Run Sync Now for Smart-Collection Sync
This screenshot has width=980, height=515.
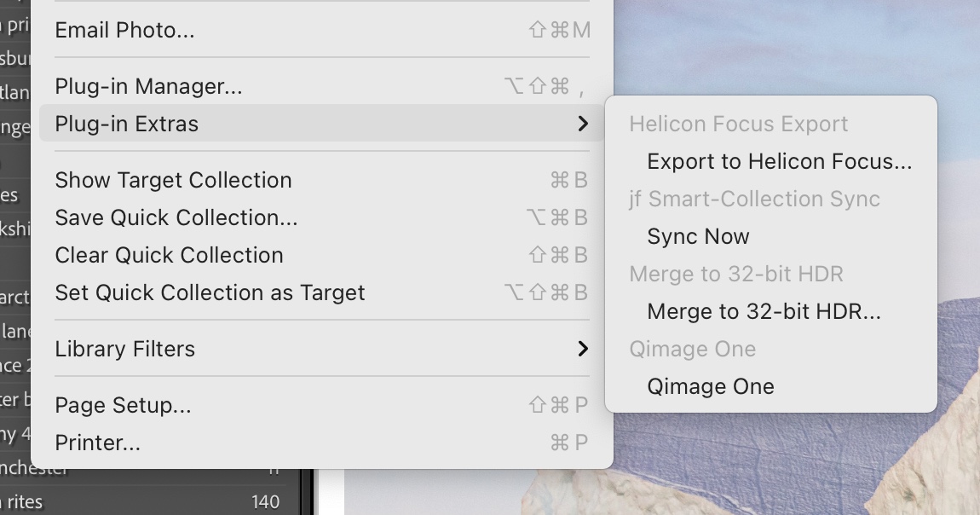[771, 236]
